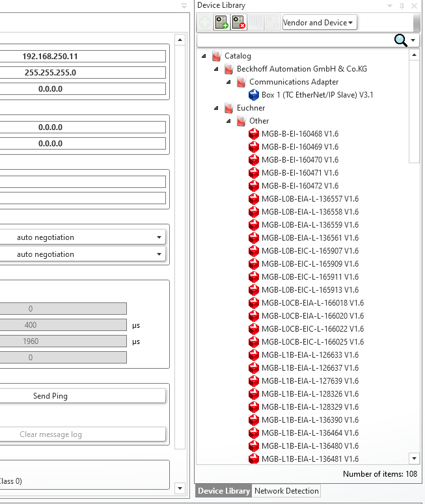425x504 pixels.
Task: Select MGB-L1B-EIA-L-126633 V1.6 in the device list
Action: (310, 355)
